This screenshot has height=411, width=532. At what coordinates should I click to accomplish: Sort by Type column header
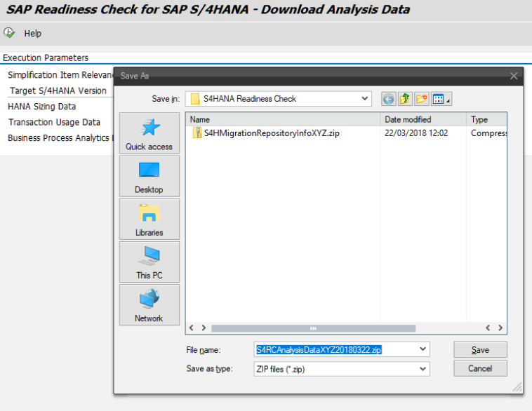point(486,119)
